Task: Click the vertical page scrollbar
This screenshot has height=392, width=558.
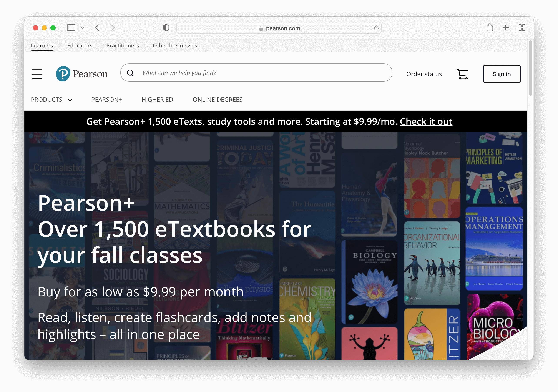Action: tap(530, 68)
